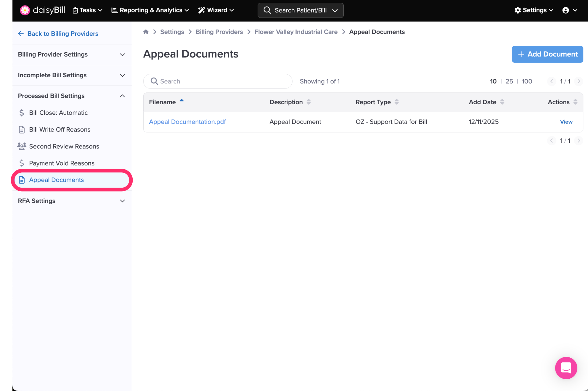
Task: Click the daisyBill flower logo
Action: (x=25, y=10)
